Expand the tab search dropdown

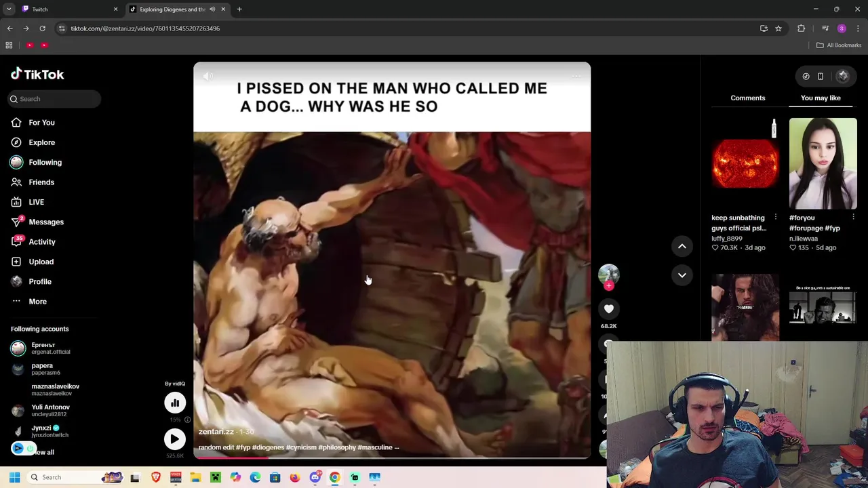point(9,9)
